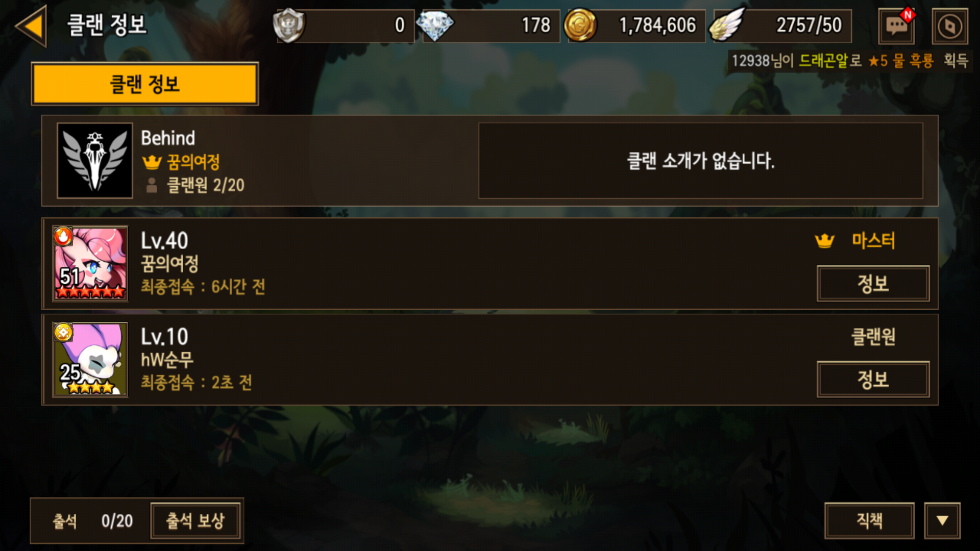Open 정보 for hW순무

coord(873,380)
